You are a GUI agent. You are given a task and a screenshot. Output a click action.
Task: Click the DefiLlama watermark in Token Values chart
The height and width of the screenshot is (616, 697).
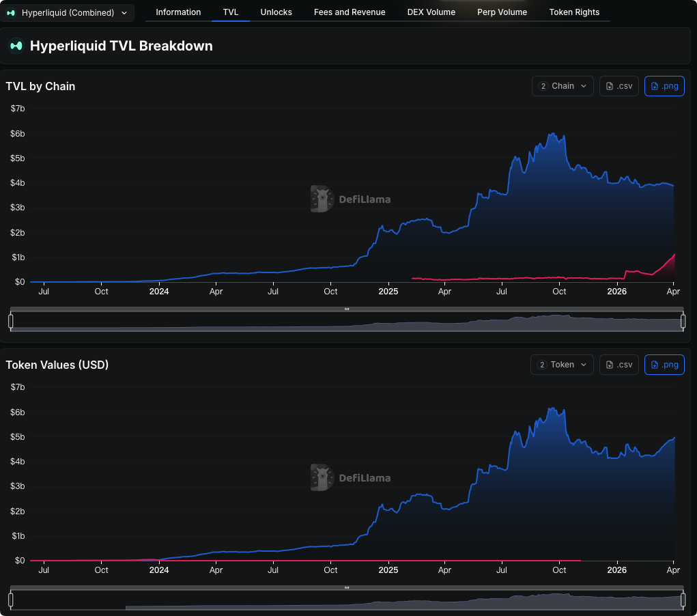point(350,478)
